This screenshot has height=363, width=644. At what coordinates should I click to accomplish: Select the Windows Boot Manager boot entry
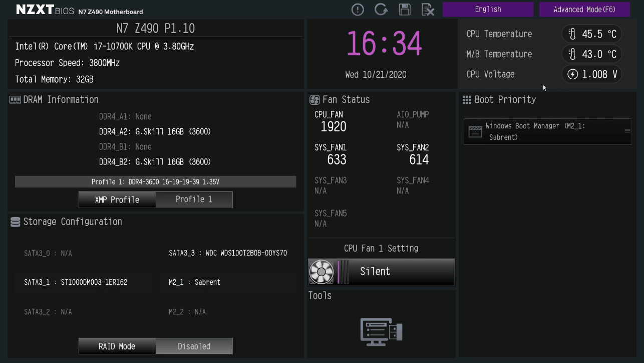(x=547, y=131)
